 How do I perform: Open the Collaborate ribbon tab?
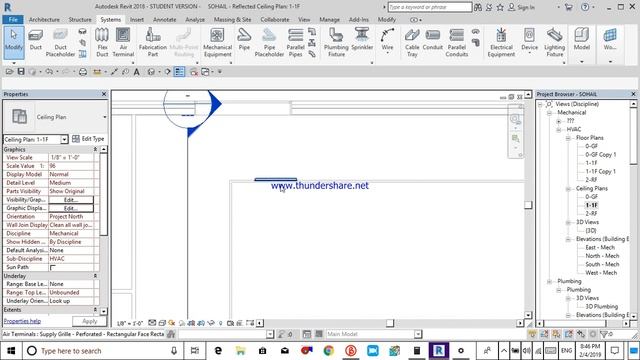[275, 20]
